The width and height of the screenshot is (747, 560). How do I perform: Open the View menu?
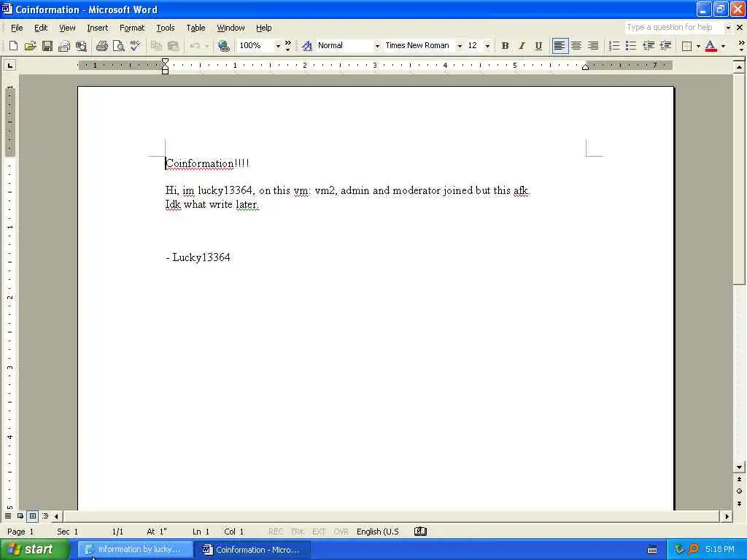(67, 28)
